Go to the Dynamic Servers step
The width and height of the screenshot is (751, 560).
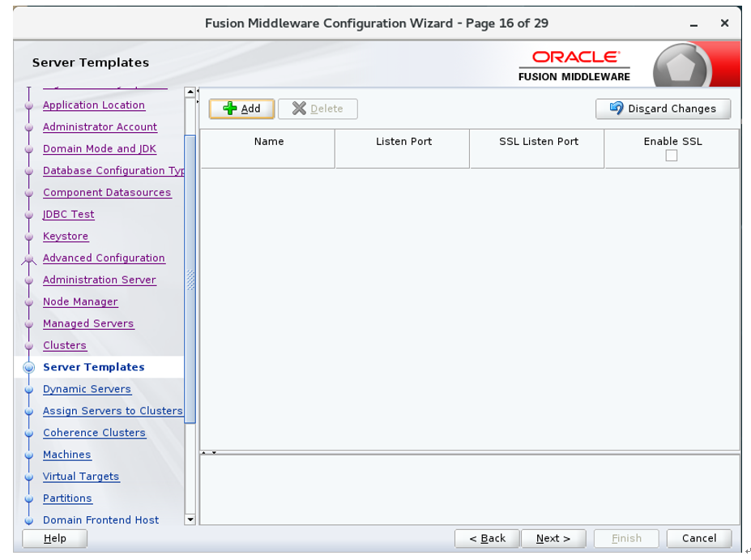pos(87,389)
